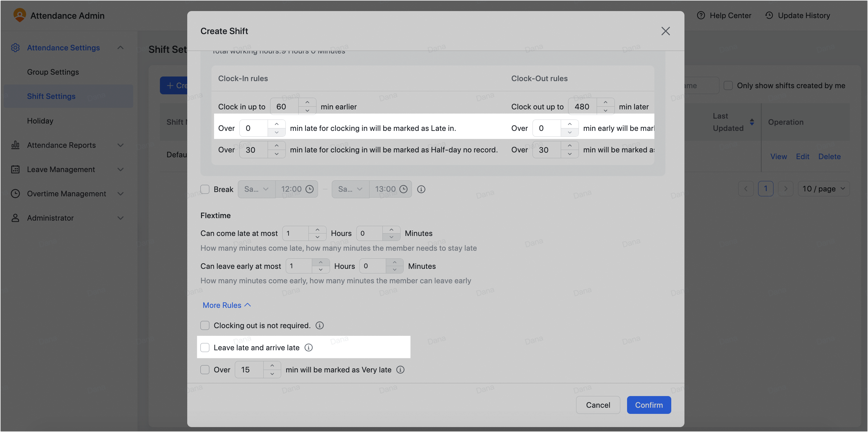Screen dimensions: 868x432
Task: Check Leave late and arrive late option
Action: click(x=205, y=348)
